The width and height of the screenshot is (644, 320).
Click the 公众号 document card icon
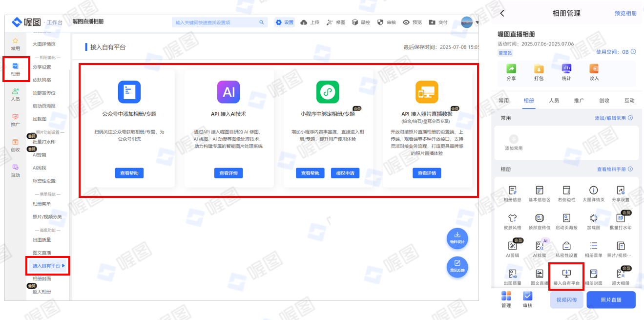129,92
